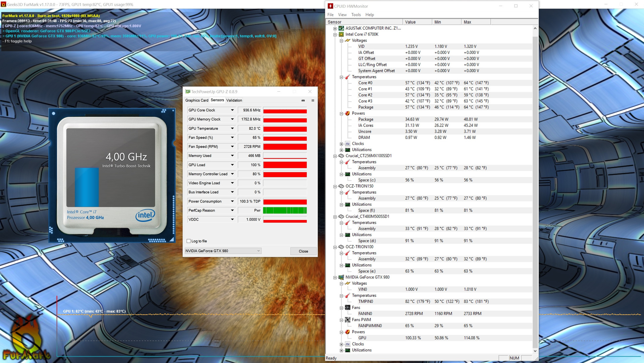This screenshot has height=363, width=644.
Task: Click the GPU Temperature value 82.0 °C
Action: pos(250,129)
